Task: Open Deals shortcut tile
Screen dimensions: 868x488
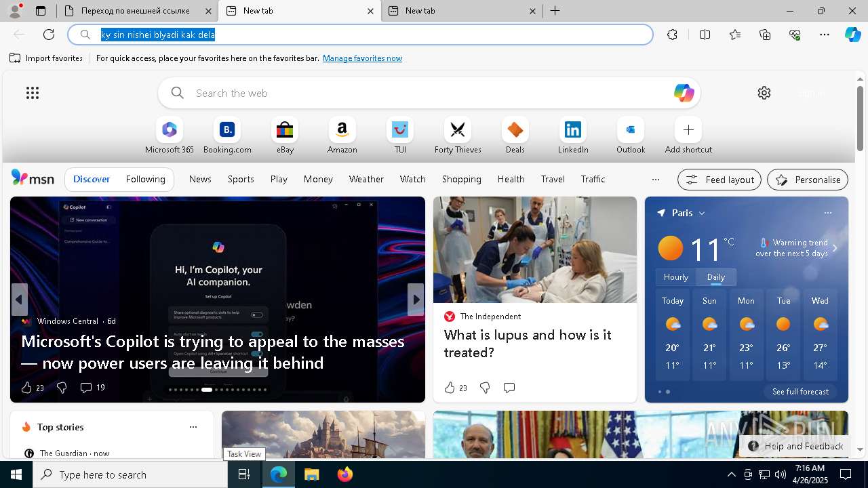Action: click(x=515, y=136)
